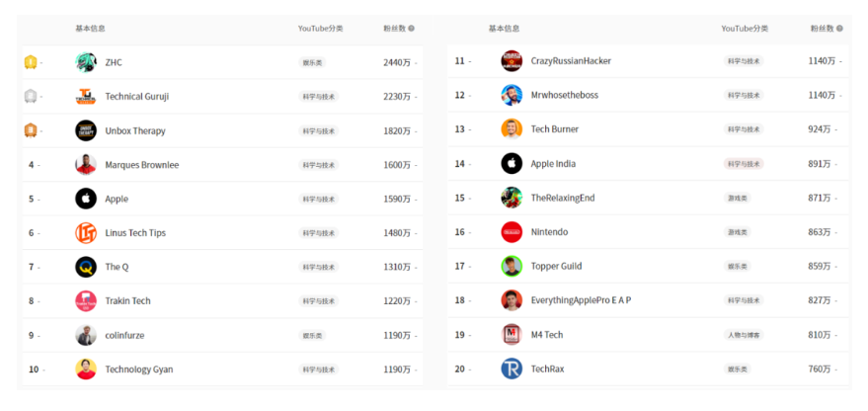868x411 pixels.
Task: Open the Technology Gyan name link
Action: pyautogui.click(x=139, y=370)
